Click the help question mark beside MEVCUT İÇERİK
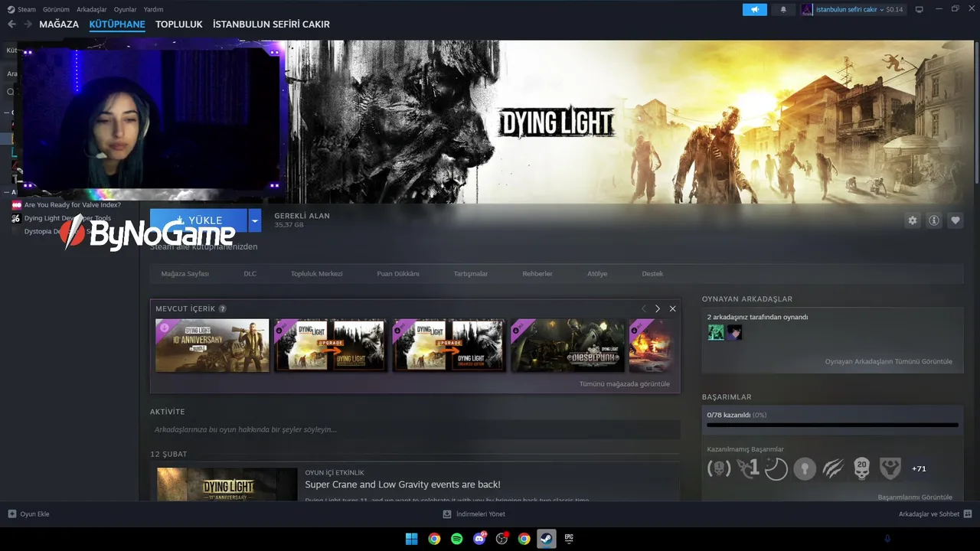This screenshot has width=980, height=551. (x=223, y=309)
